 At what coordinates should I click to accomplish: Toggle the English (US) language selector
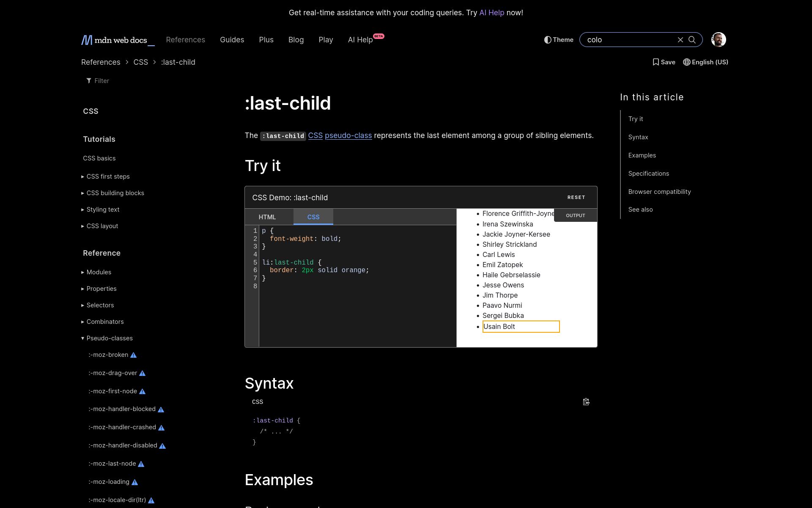(x=705, y=62)
